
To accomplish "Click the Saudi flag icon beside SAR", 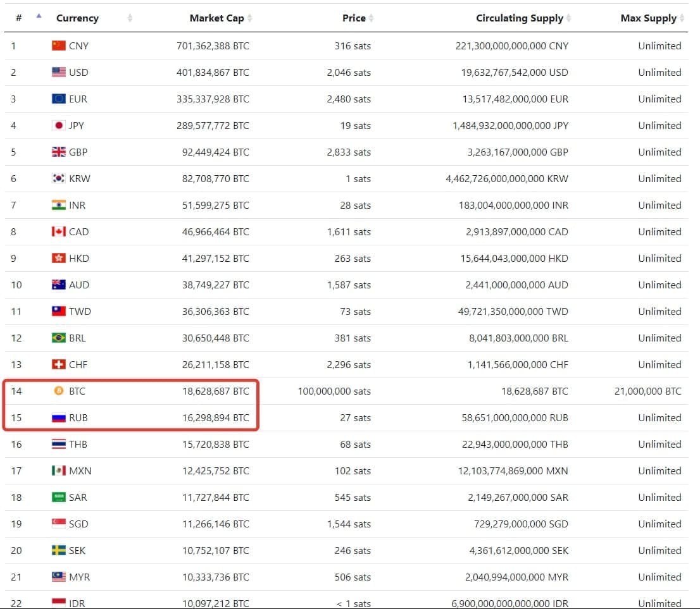I will (58, 497).
